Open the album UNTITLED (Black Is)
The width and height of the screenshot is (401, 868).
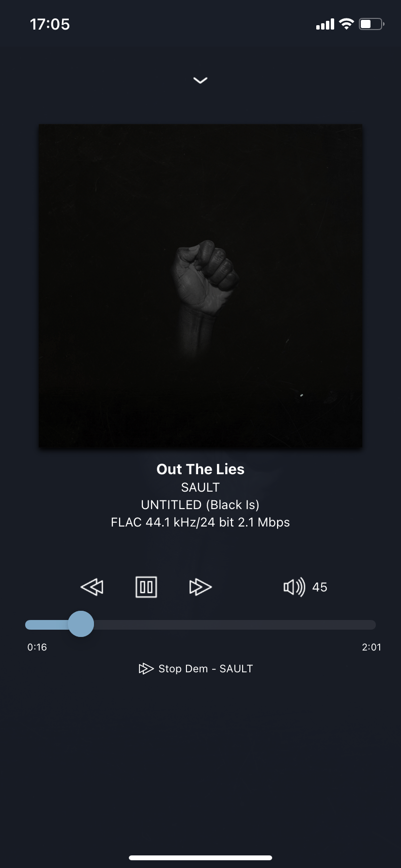(200, 505)
